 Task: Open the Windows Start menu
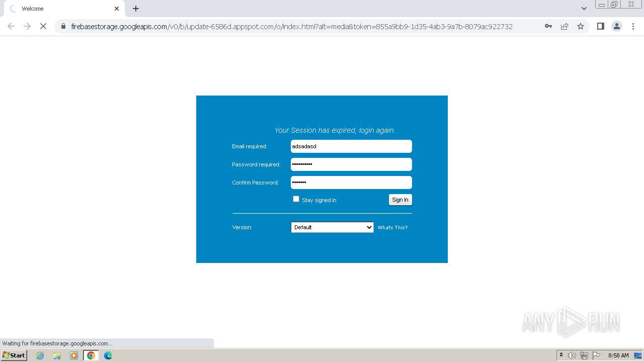14,355
